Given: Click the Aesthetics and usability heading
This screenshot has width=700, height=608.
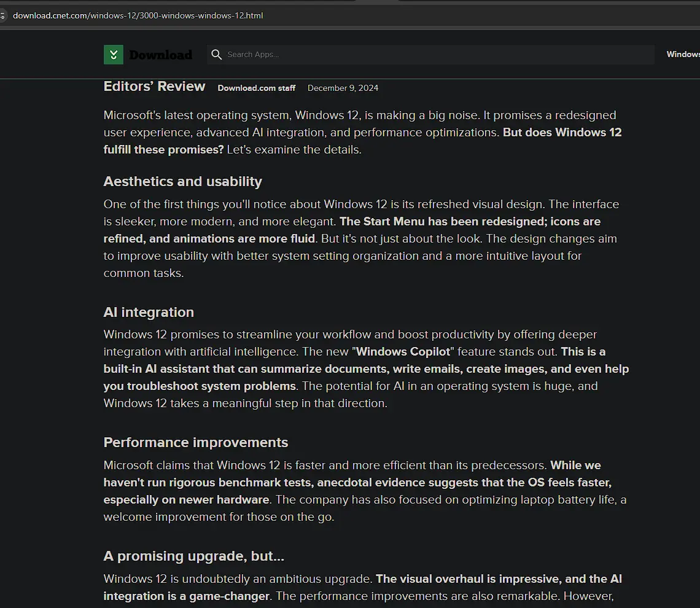Looking at the screenshot, I should (182, 181).
